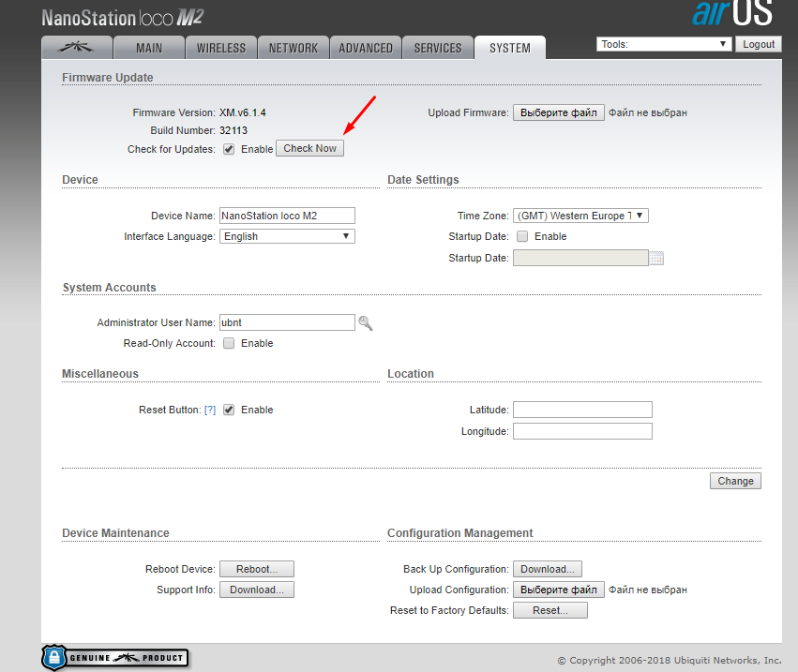Switch to the MAIN tab
The width and height of the screenshot is (798, 672).
[x=149, y=48]
